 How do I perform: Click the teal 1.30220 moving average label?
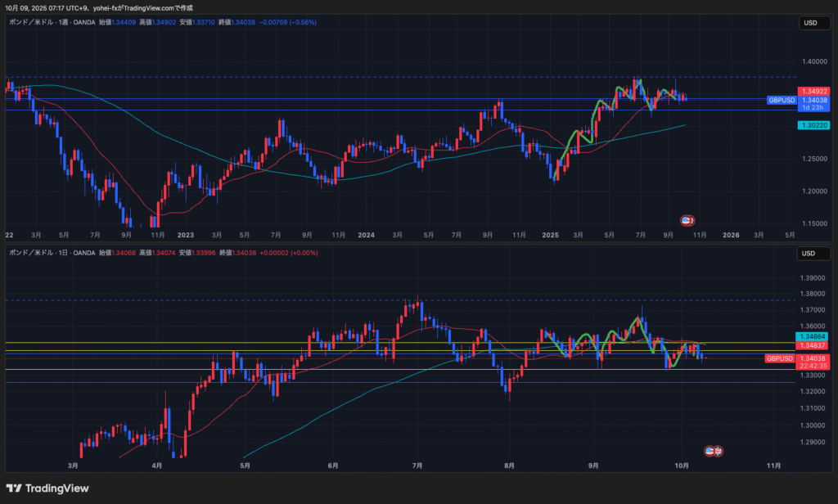[815, 124]
